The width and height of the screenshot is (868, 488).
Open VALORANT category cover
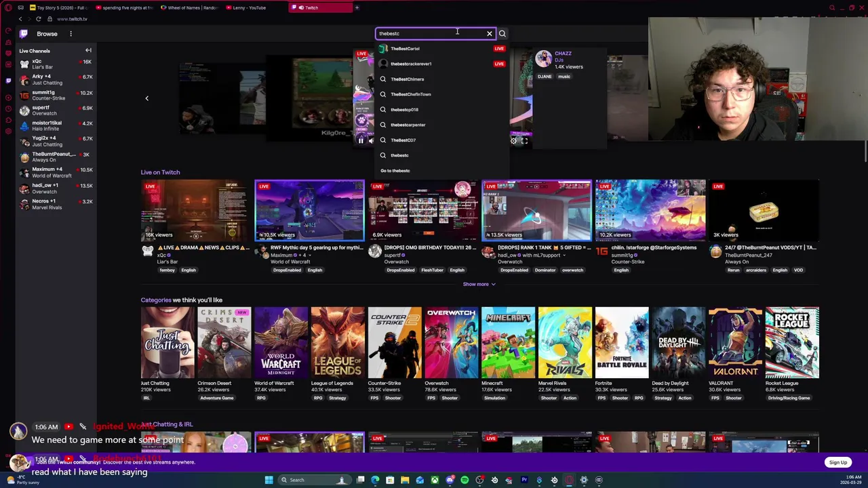pos(735,342)
